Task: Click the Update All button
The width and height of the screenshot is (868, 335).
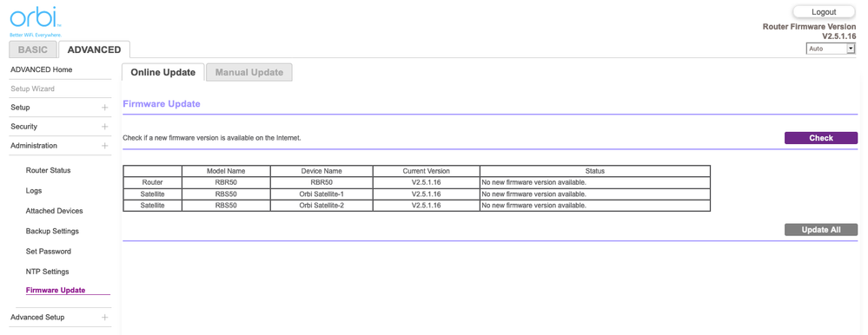Action: [821, 230]
